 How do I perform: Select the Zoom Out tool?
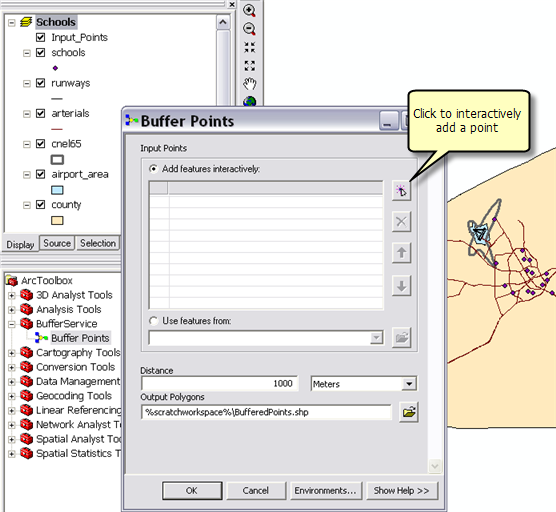pyautogui.click(x=250, y=29)
